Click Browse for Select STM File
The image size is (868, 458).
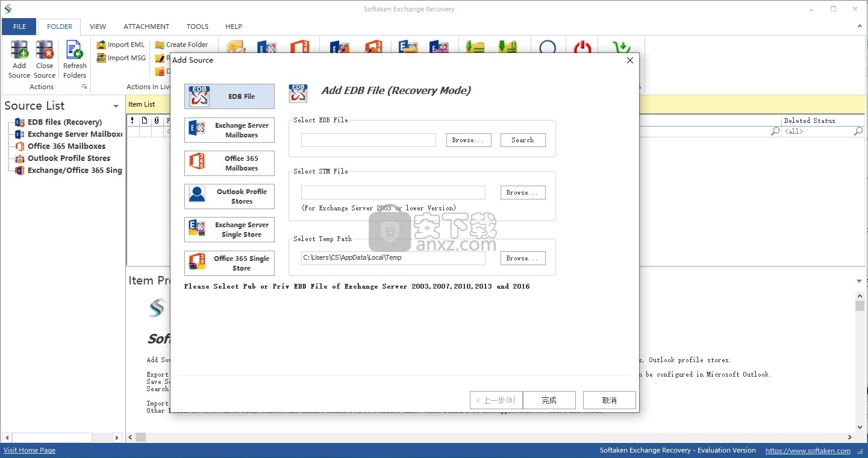pyautogui.click(x=523, y=192)
